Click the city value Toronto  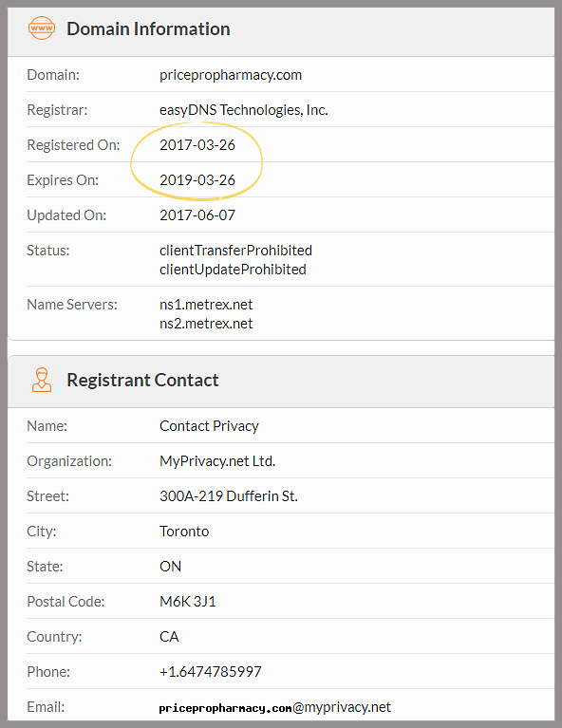point(184,532)
